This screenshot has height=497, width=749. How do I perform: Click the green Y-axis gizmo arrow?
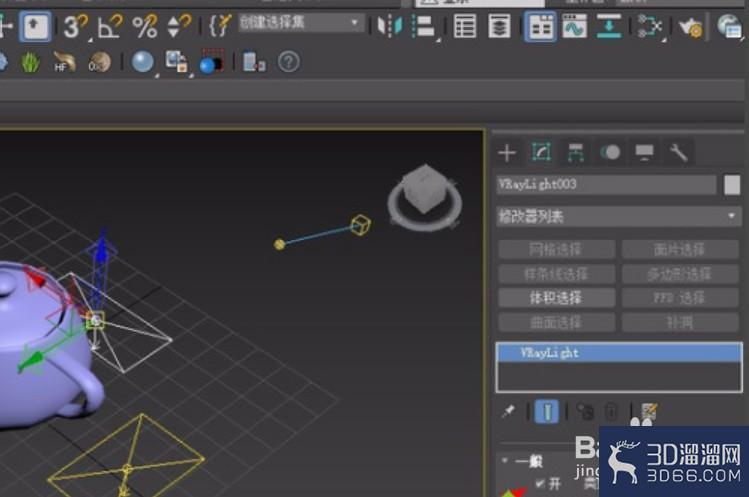tap(33, 359)
